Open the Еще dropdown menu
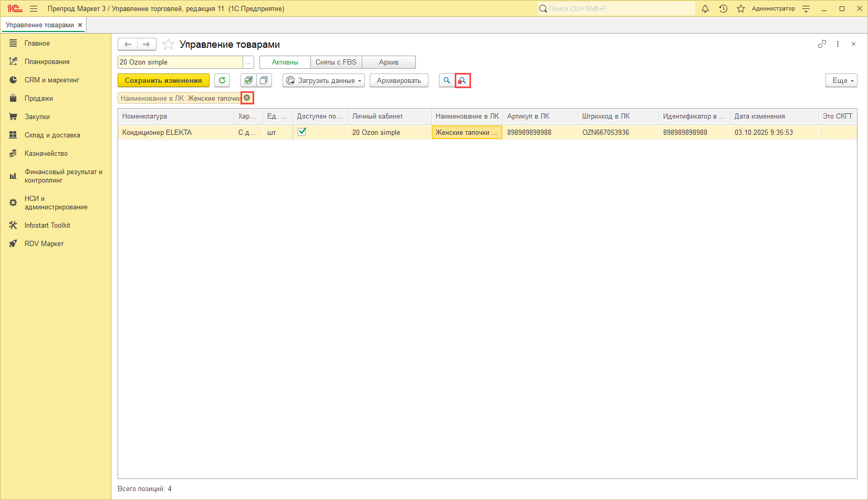 point(841,80)
